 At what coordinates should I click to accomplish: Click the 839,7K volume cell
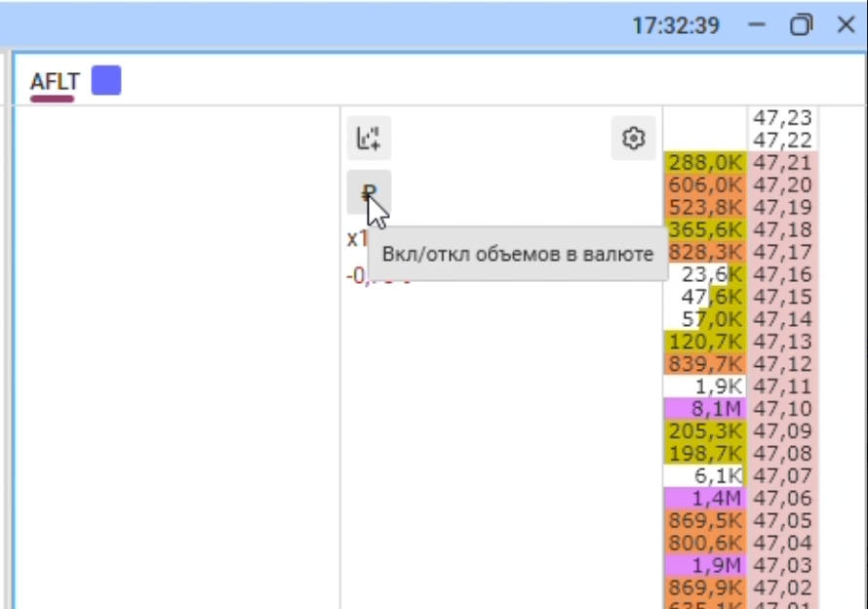tap(705, 364)
